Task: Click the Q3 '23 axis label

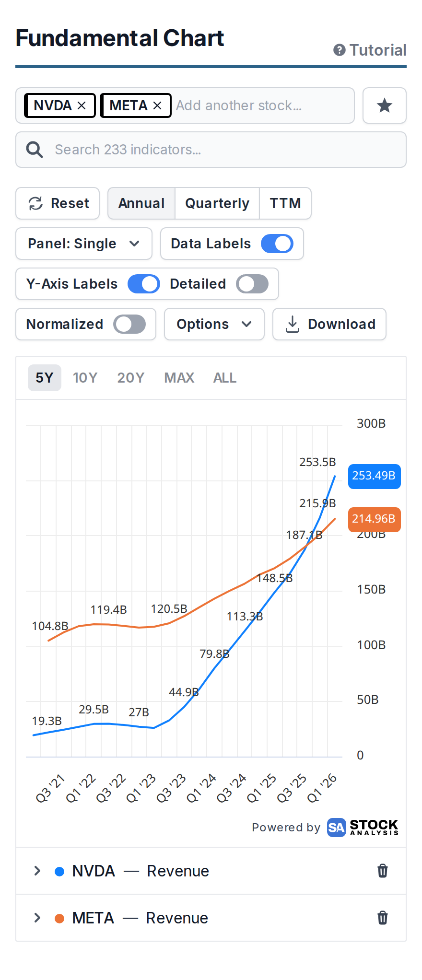Action: (x=171, y=788)
